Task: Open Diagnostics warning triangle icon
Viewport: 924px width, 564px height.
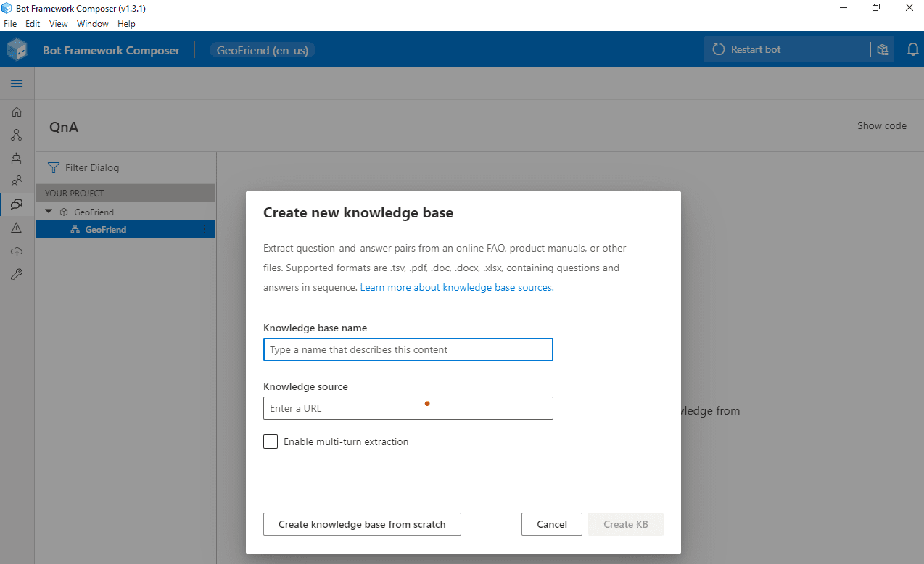Action: coord(17,228)
